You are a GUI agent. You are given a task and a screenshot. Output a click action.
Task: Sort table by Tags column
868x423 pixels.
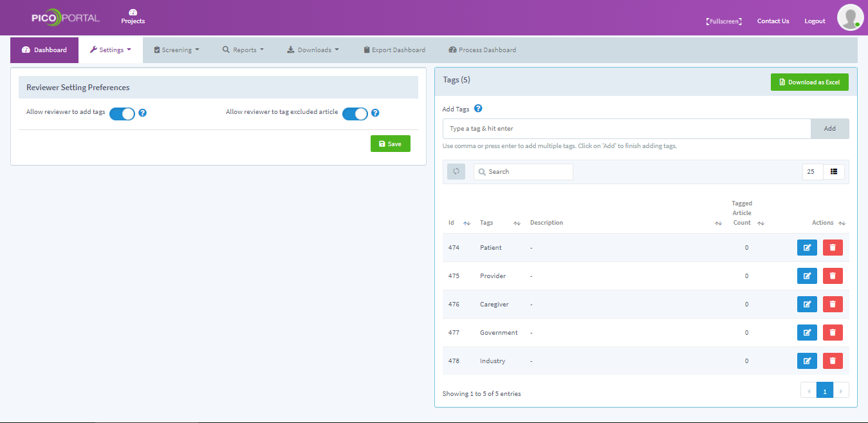517,223
